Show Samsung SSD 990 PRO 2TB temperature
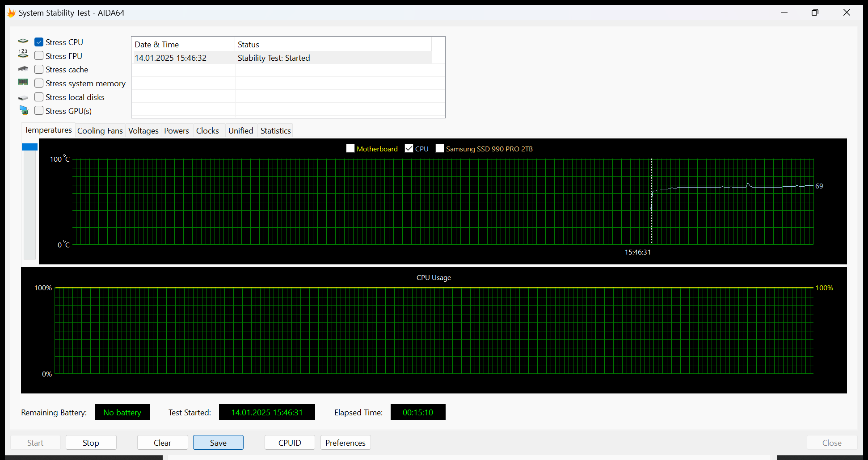The width and height of the screenshot is (868, 460). 440,149
